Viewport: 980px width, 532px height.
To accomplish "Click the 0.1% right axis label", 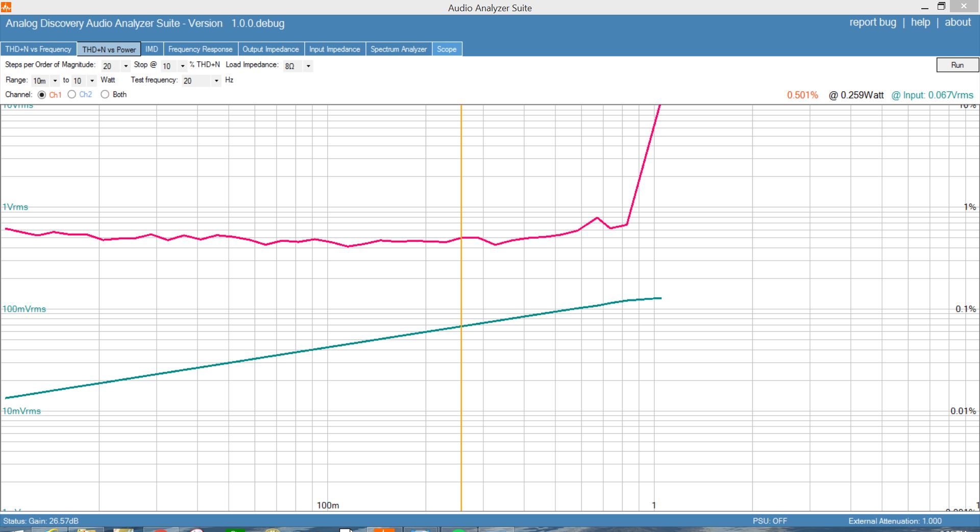I will (965, 309).
